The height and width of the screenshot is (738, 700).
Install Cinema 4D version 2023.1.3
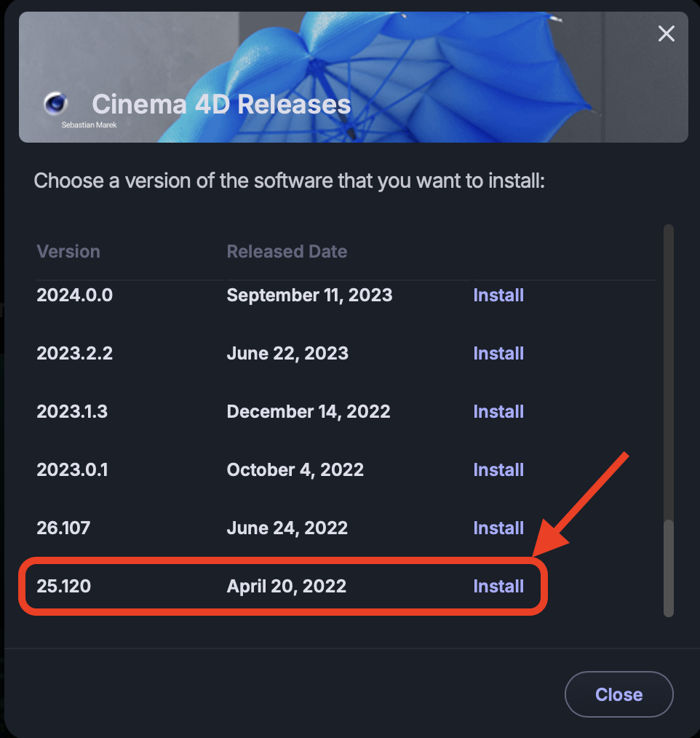[498, 412]
